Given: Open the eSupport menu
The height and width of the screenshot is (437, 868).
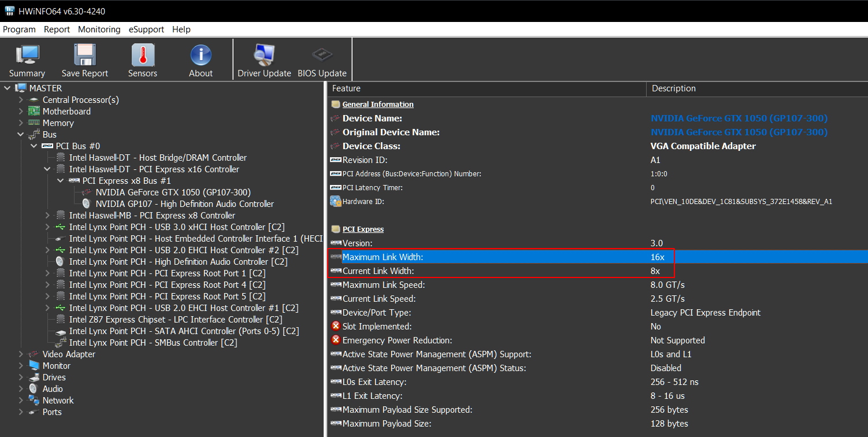Looking at the screenshot, I should (x=146, y=29).
